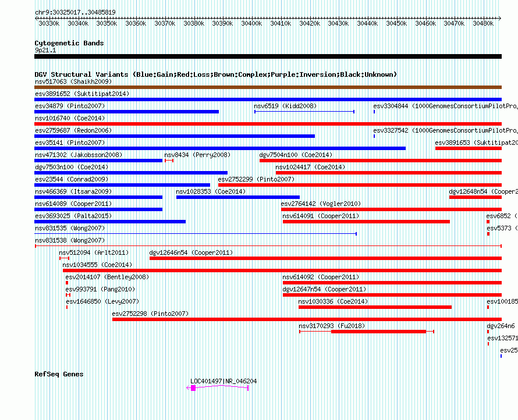Click the DGV Structural Variants track title

pos(216,74)
